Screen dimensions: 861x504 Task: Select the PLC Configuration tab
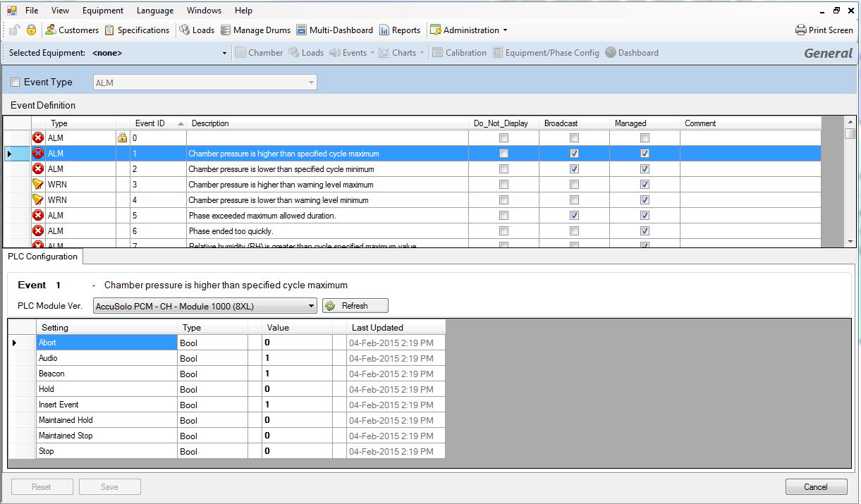42,257
